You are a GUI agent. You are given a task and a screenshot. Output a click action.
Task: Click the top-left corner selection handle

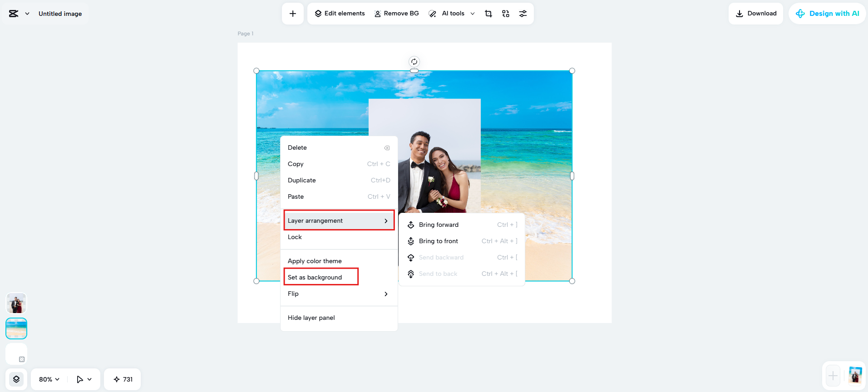[256, 71]
